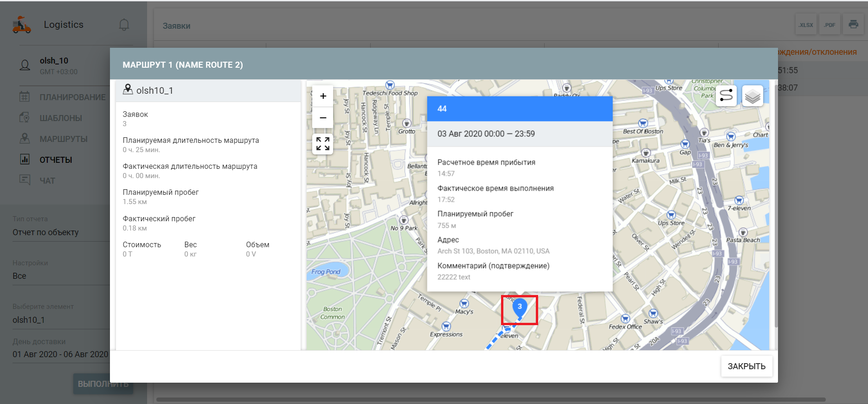The image size is (868, 404).
Task: Zoom out of the map
Action: pos(323,118)
